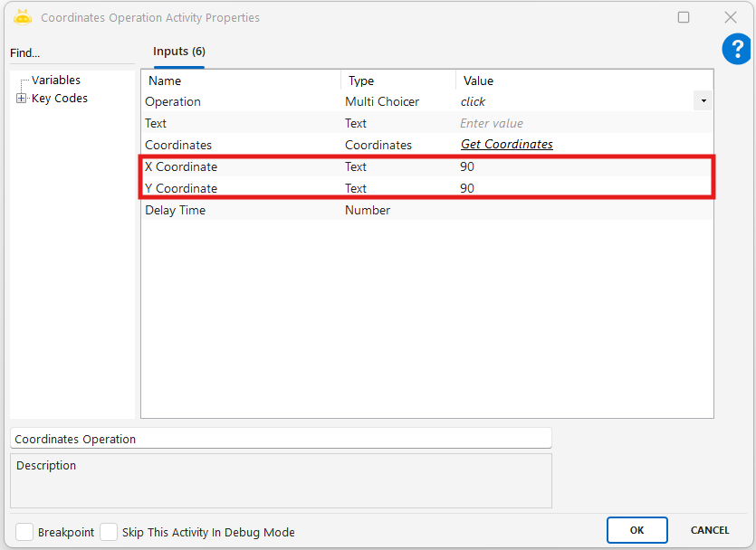Screen dimensions: 756x550
Task: Click the blue help question mark icon
Action: pos(736,50)
